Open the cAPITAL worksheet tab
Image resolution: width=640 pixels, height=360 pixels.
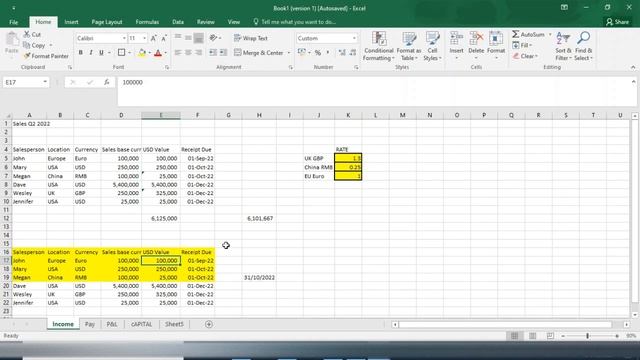pos(141,324)
